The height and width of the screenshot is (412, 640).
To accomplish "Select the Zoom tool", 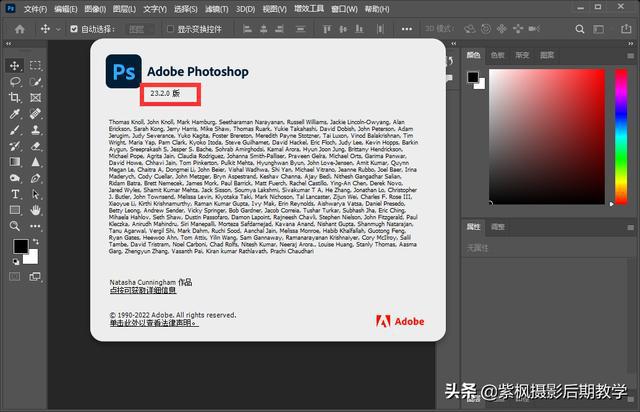I will [15, 226].
